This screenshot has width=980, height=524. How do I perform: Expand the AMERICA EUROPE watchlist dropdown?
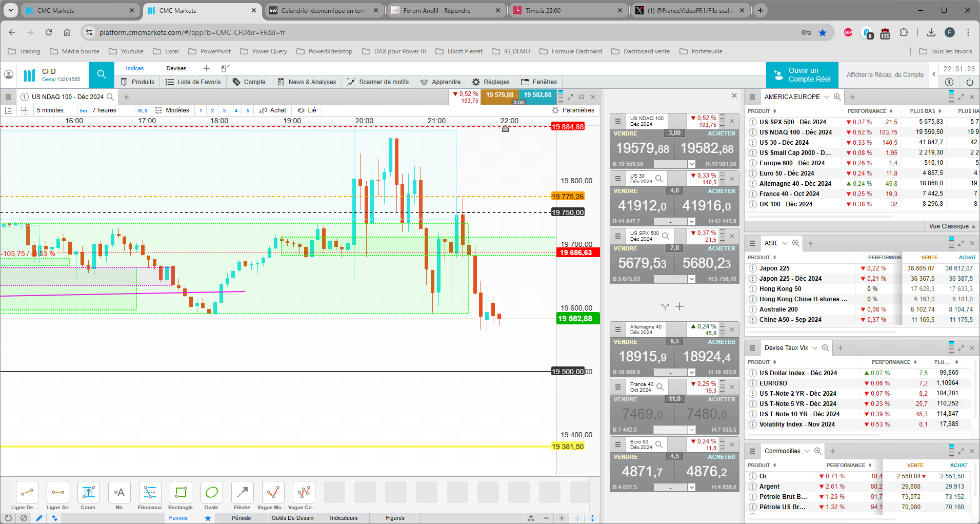tap(827, 97)
